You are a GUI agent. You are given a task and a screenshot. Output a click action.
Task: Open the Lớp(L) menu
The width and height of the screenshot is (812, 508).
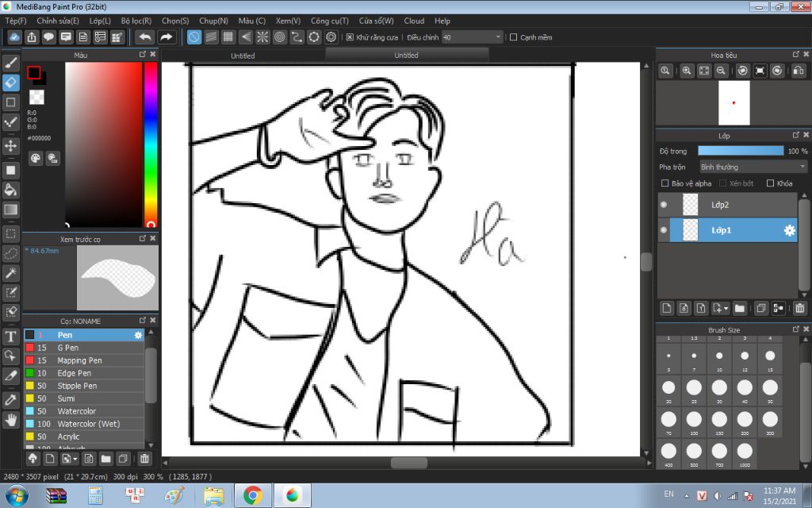[x=100, y=21]
